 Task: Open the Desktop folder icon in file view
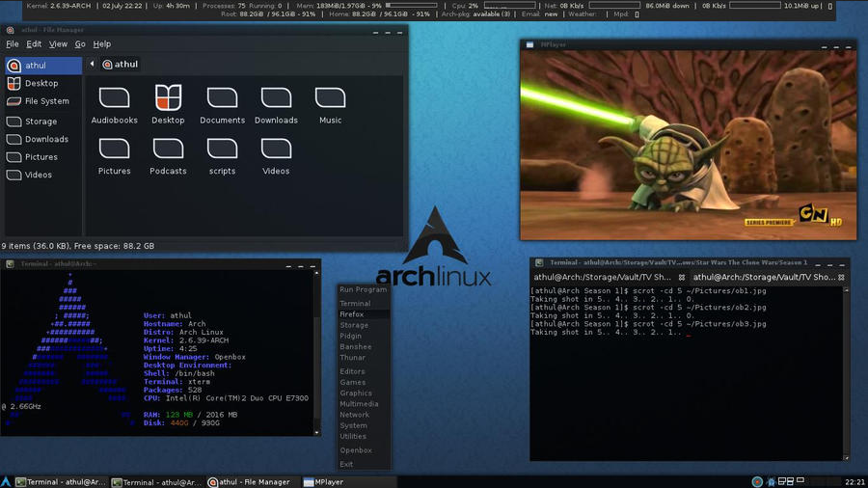tap(168, 97)
